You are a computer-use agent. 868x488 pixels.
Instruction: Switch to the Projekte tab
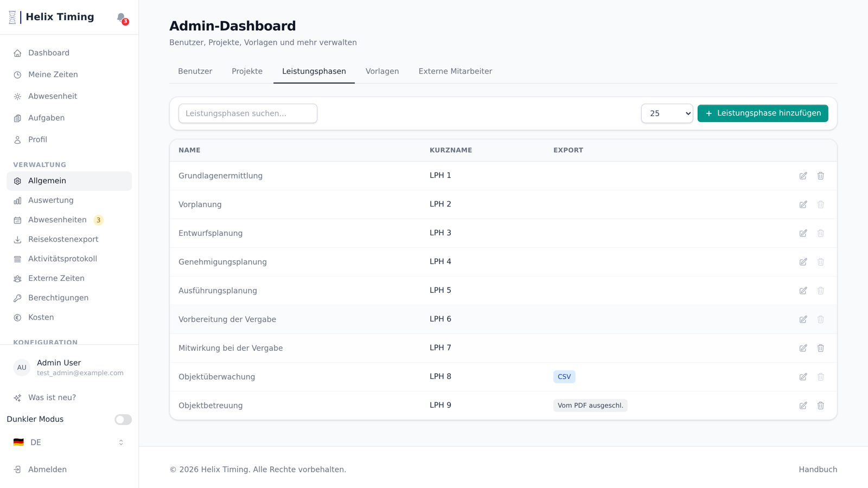pos(247,72)
